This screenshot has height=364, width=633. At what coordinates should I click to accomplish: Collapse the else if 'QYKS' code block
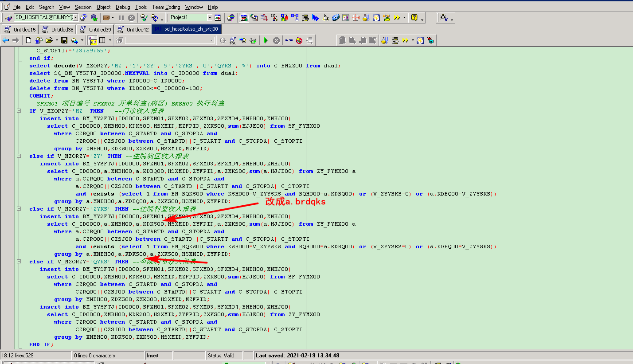tap(19, 262)
